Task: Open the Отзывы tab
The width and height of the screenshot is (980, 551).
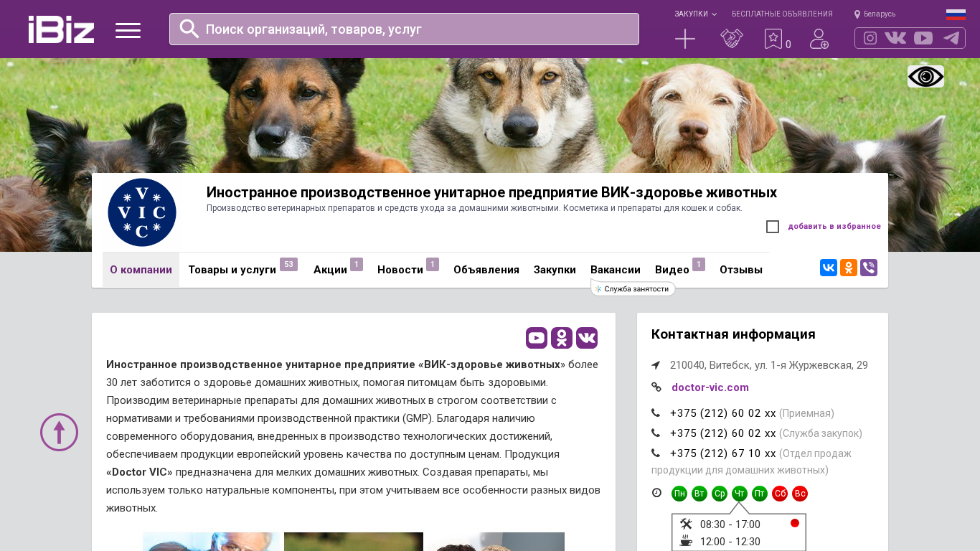Action: click(741, 270)
